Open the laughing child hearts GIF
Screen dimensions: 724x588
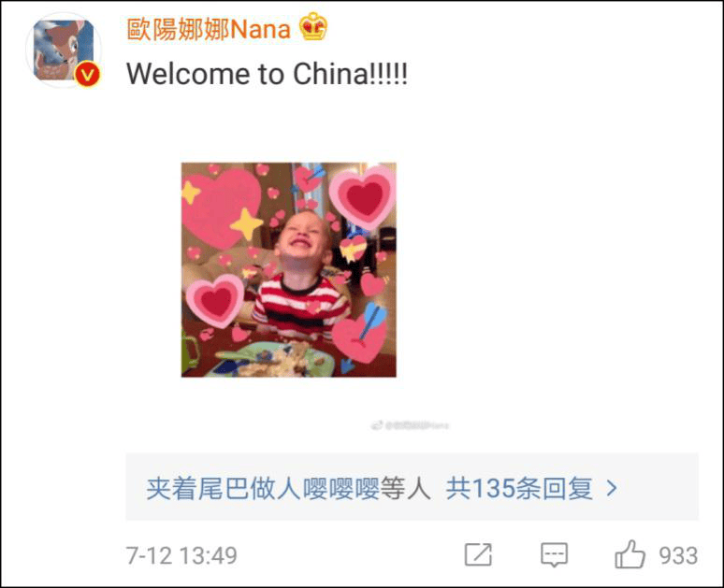(x=289, y=269)
